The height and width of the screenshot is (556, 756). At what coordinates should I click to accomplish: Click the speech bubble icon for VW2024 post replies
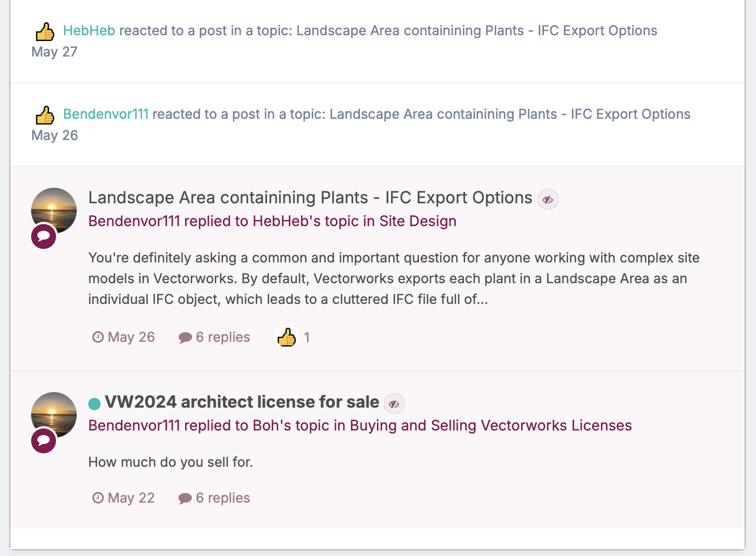[x=185, y=498]
